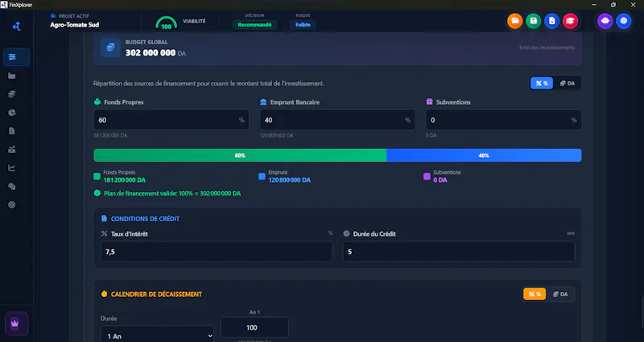This screenshot has width=644, height=342.
Task: Open the invoice document sidebar icon
Action: click(x=12, y=131)
